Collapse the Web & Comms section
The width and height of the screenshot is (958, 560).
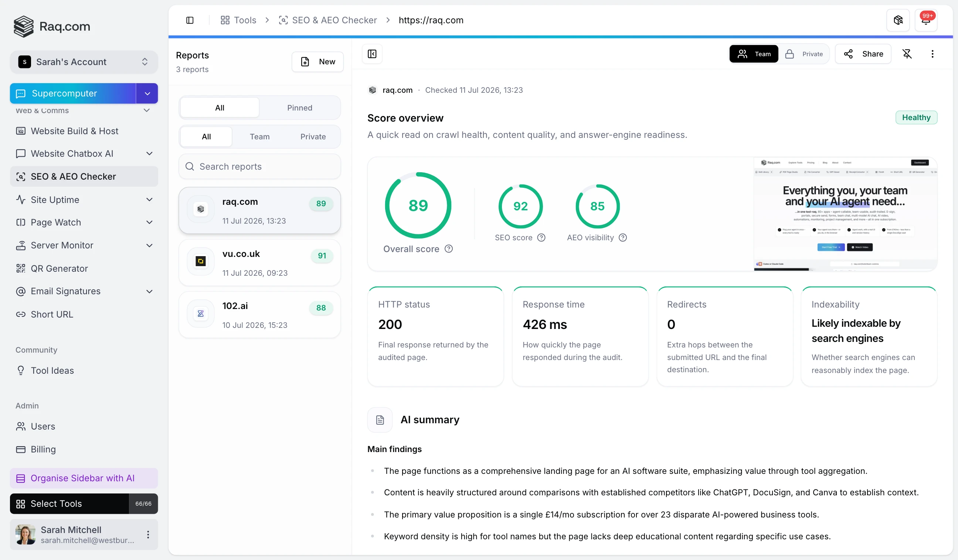(x=146, y=111)
